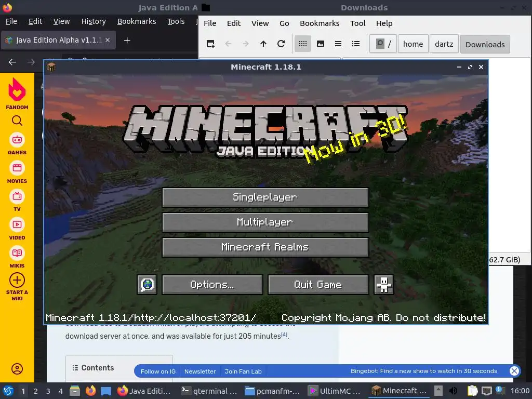The width and height of the screenshot is (532, 399).
Task: Open Minecraft Realms
Action: coord(265,247)
